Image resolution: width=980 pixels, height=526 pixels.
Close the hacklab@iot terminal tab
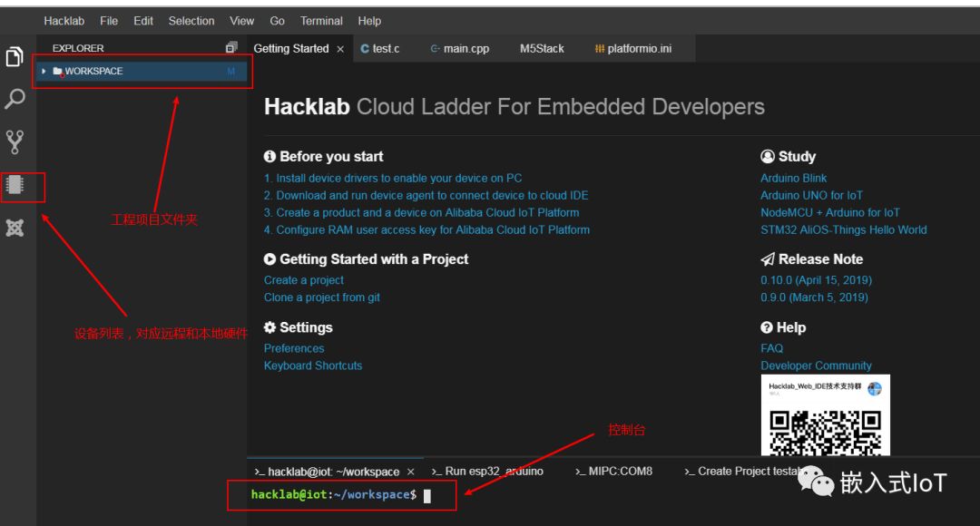[410, 472]
